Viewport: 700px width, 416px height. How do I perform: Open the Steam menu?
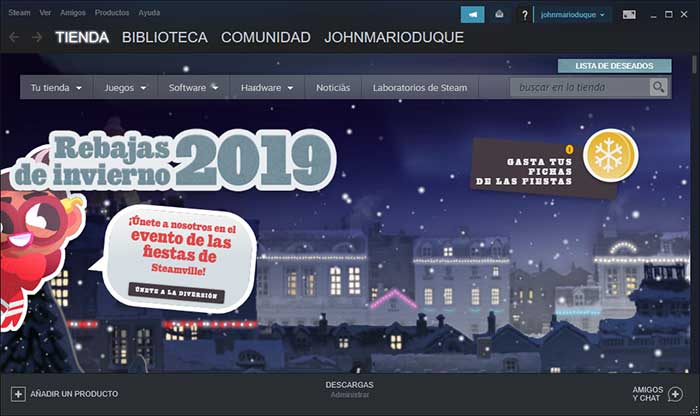tap(19, 12)
